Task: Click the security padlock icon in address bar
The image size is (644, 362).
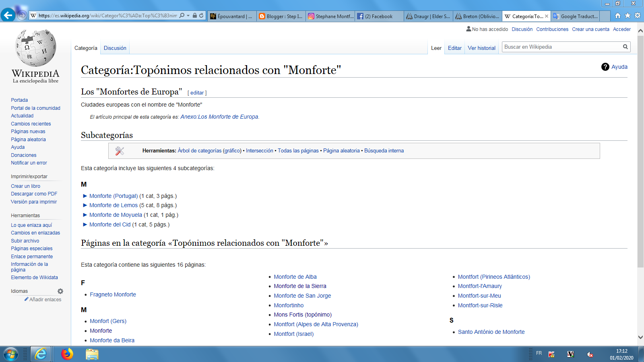Action: tap(195, 16)
